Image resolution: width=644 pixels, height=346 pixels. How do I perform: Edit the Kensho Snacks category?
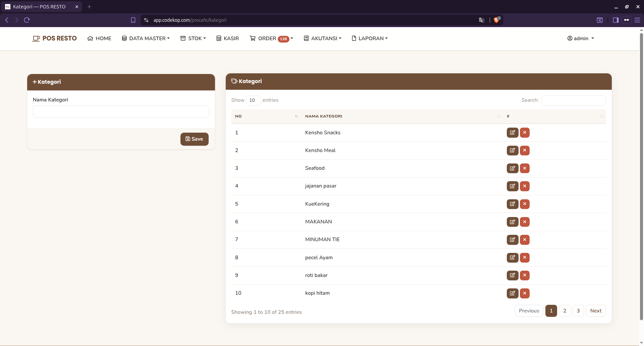pyautogui.click(x=512, y=133)
